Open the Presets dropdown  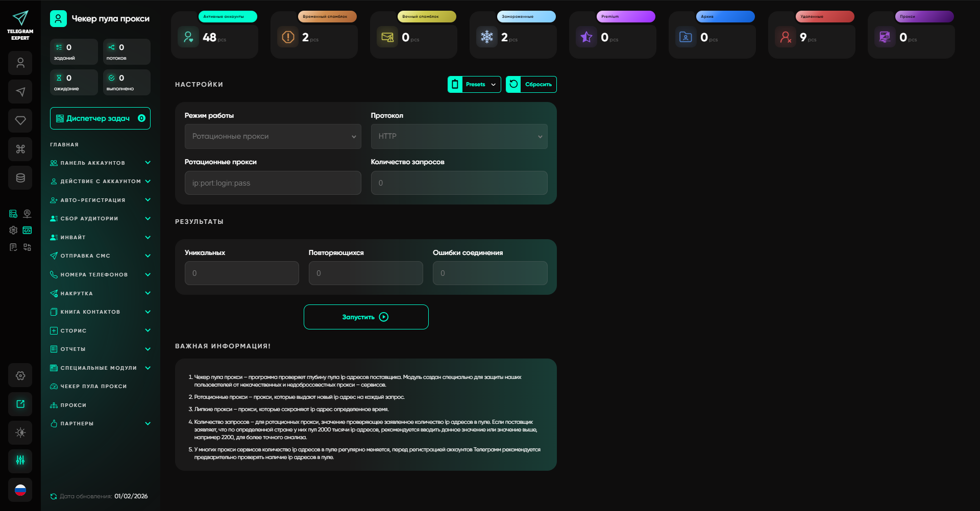point(474,84)
